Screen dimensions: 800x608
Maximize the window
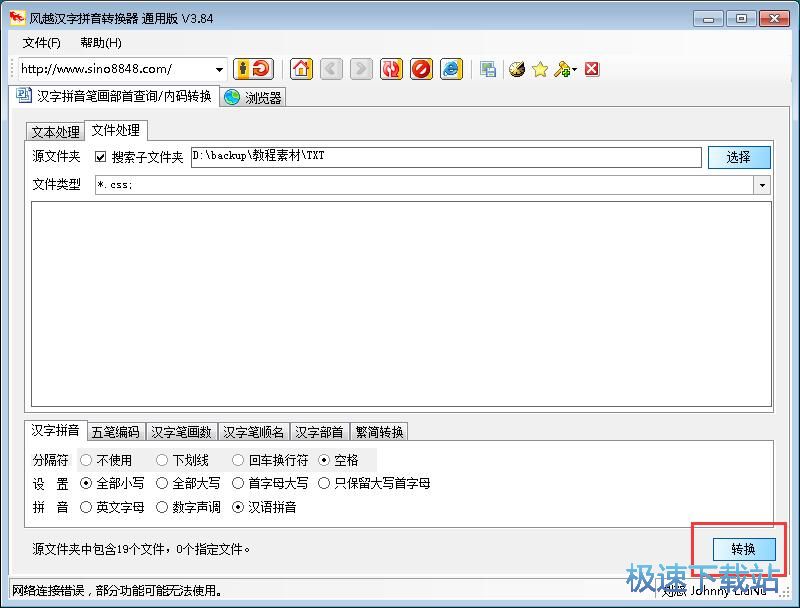[x=741, y=19]
